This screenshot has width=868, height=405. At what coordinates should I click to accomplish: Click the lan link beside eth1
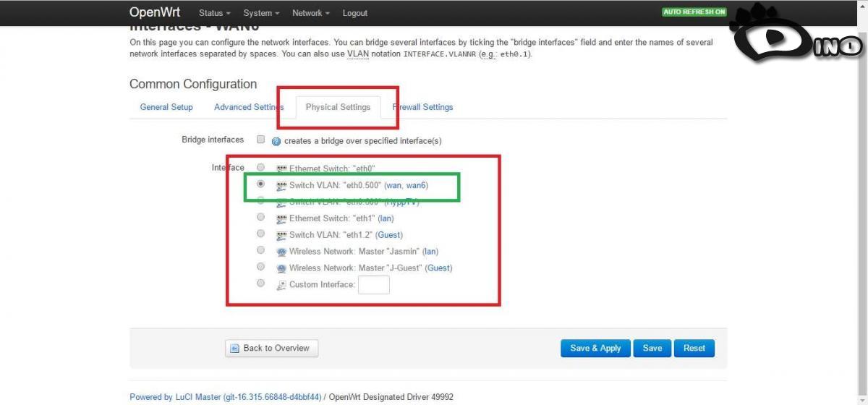(386, 218)
